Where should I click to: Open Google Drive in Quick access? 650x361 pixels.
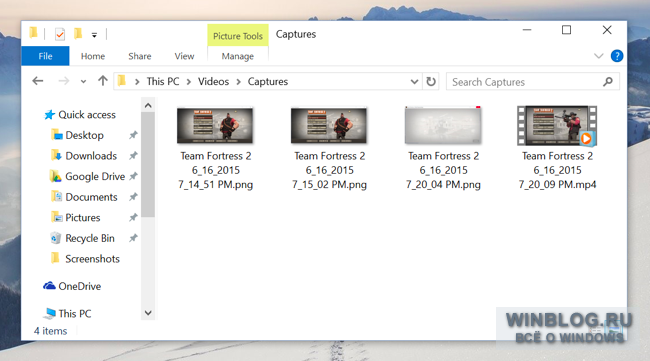click(95, 177)
